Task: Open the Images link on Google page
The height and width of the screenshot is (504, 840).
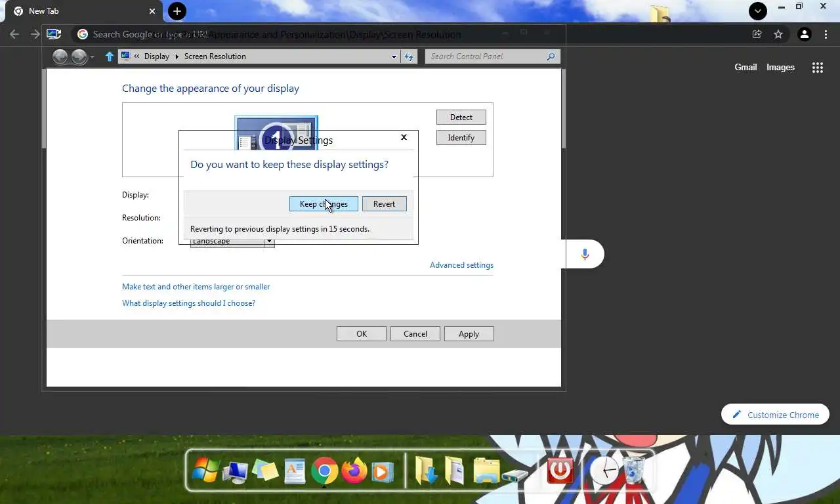Action: [x=780, y=67]
